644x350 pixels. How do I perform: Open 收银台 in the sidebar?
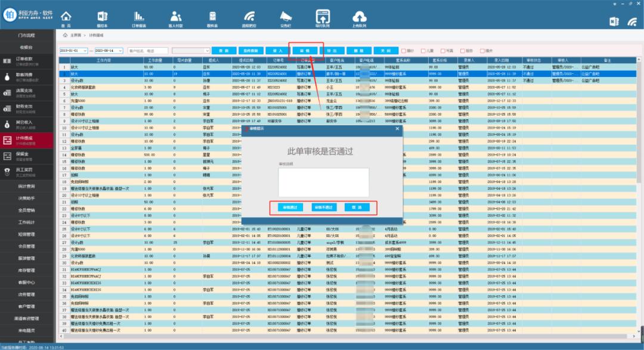pyautogui.click(x=27, y=47)
